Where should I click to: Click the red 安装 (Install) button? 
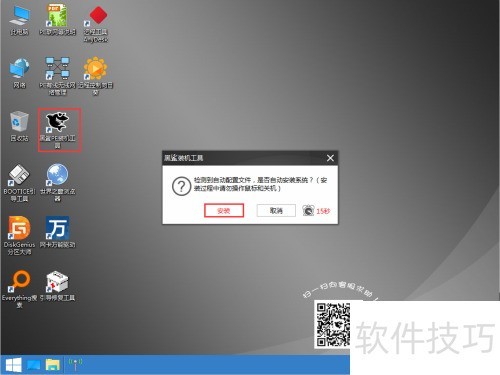tap(224, 211)
